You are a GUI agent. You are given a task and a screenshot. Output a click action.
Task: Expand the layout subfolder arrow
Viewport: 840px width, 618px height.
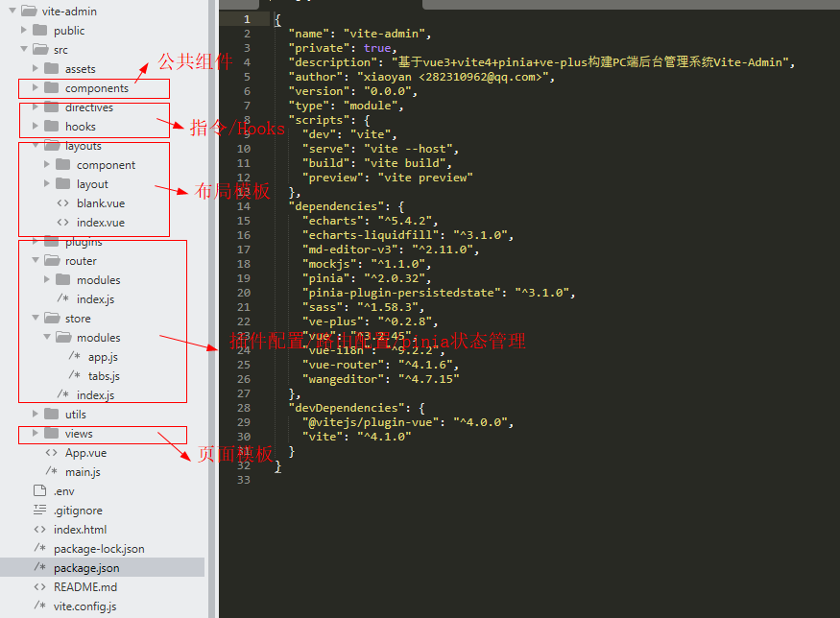pyautogui.click(x=47, y=183)
